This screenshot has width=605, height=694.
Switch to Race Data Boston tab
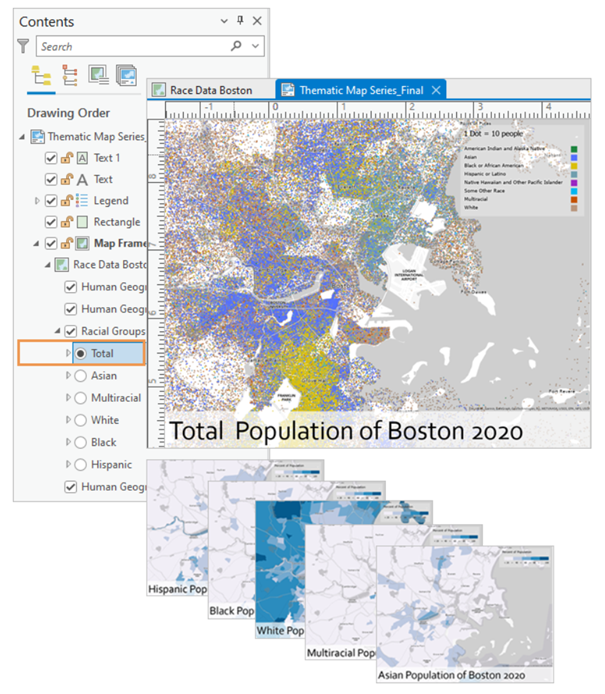(x=211, y=90)
